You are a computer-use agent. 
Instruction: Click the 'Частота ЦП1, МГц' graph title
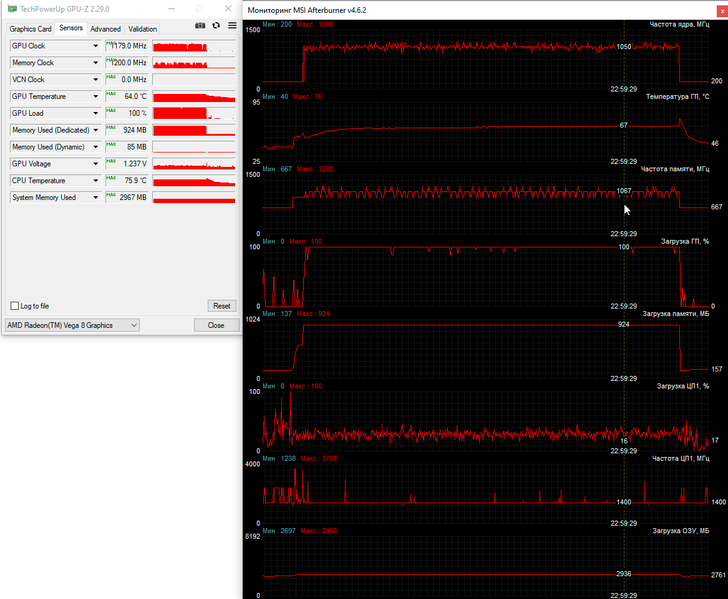pyautogui.click(x=681, y=459)
